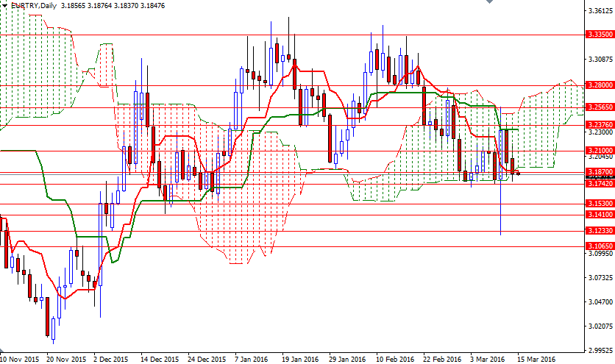Click the EURTRY,Daily chart title

[34, 5]
